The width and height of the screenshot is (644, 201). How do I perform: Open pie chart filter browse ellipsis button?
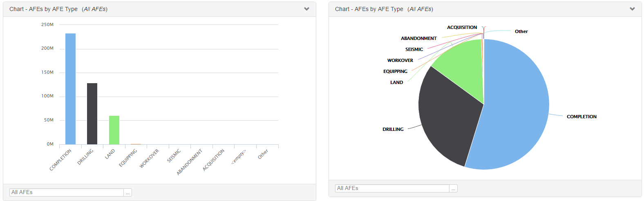point(454,188)
